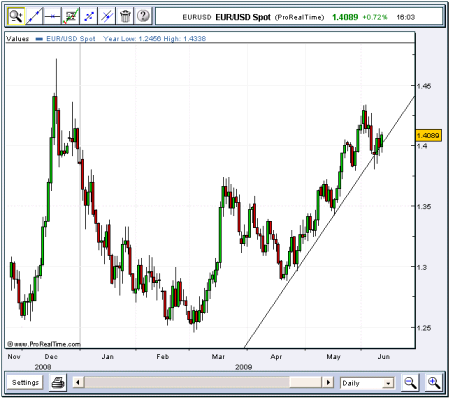450x398 pixels.
Task: Select the trend line drawing tool
Action: coord(34,16)
